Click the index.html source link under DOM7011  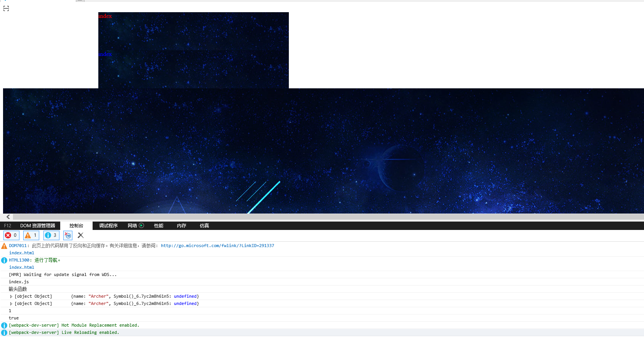click(x=21, y=253)
